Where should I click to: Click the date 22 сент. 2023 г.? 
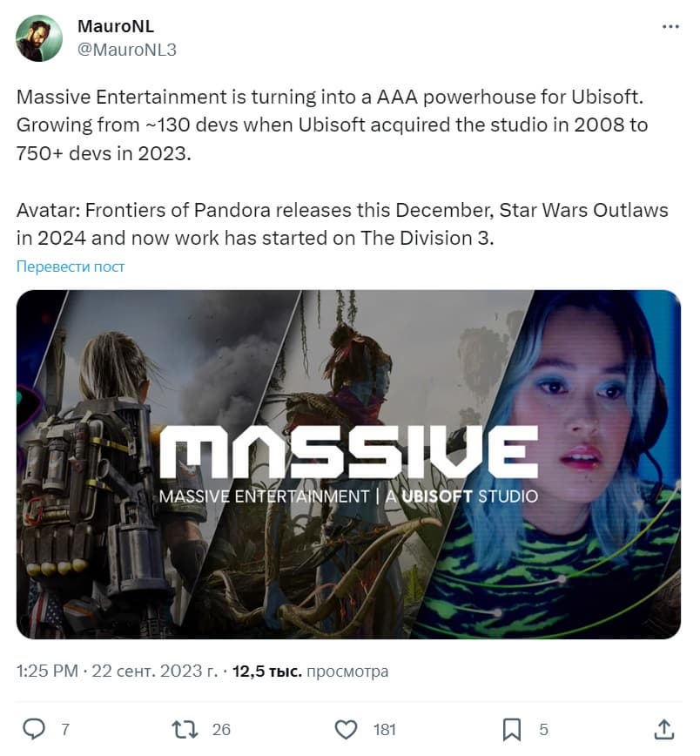pos(155,671)
